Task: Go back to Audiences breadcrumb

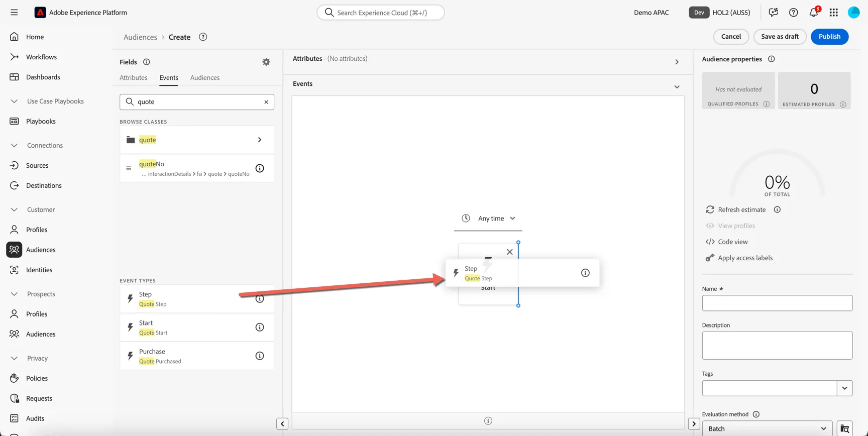Action: point(140,37)
